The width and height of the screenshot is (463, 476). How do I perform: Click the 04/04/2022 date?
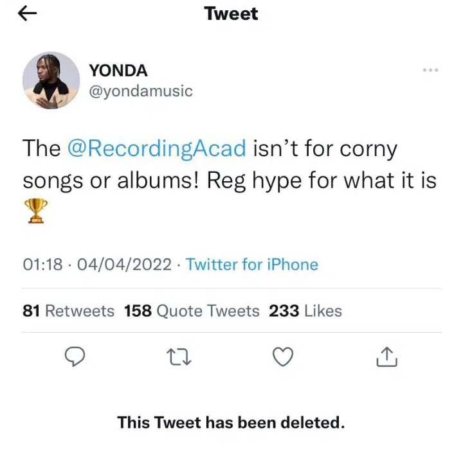(x=124, y=265)
